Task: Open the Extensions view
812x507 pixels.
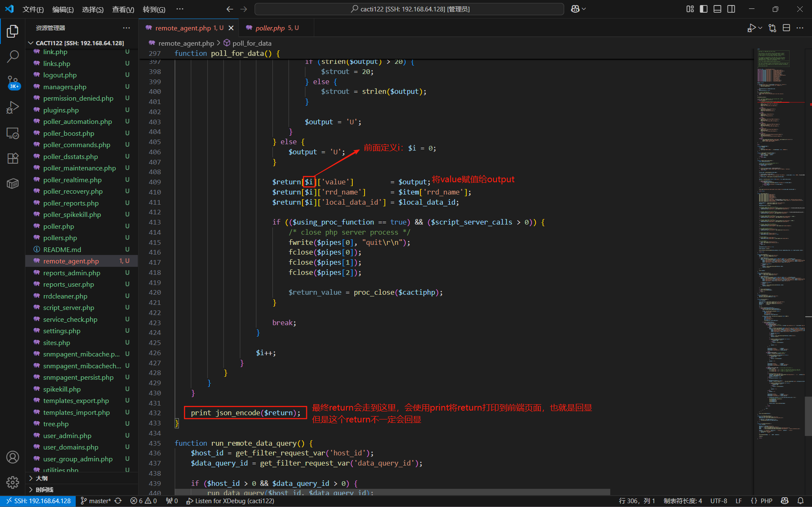Action: tap(13, 159)
